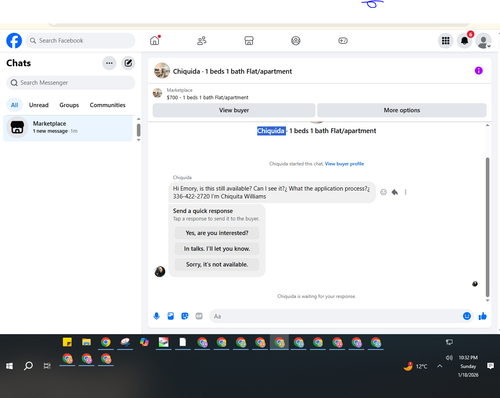Open File Explorer from taskbar

[x=86, y=342]
